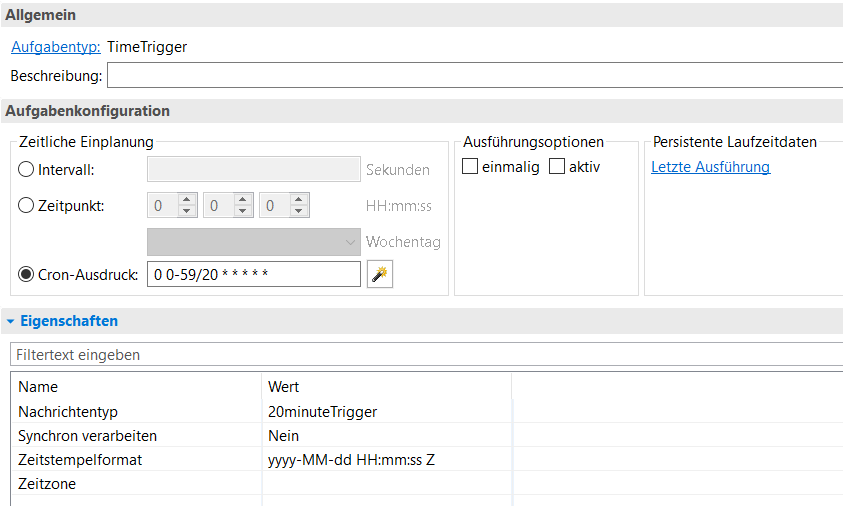Select the Cron-Ausdruck radio button
Image resolution: width=843 pixels, height=506 pixels.
click(x=26, y=274)
